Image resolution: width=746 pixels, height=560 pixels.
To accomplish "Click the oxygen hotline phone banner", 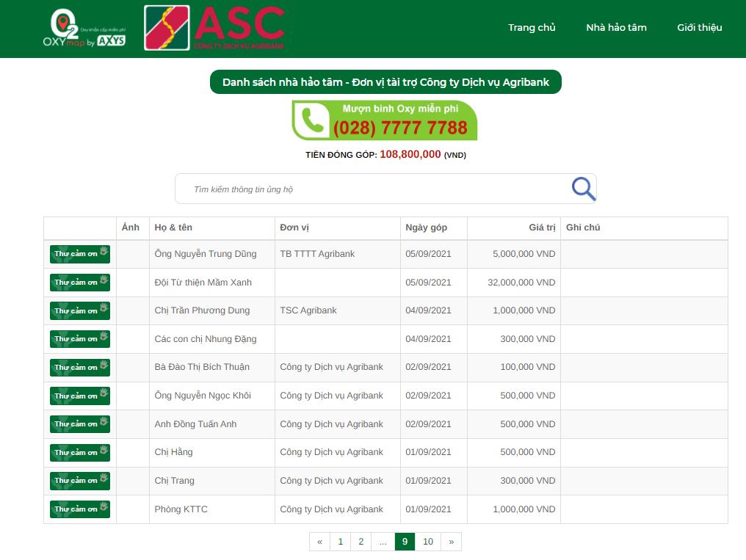I will [385, 120].
